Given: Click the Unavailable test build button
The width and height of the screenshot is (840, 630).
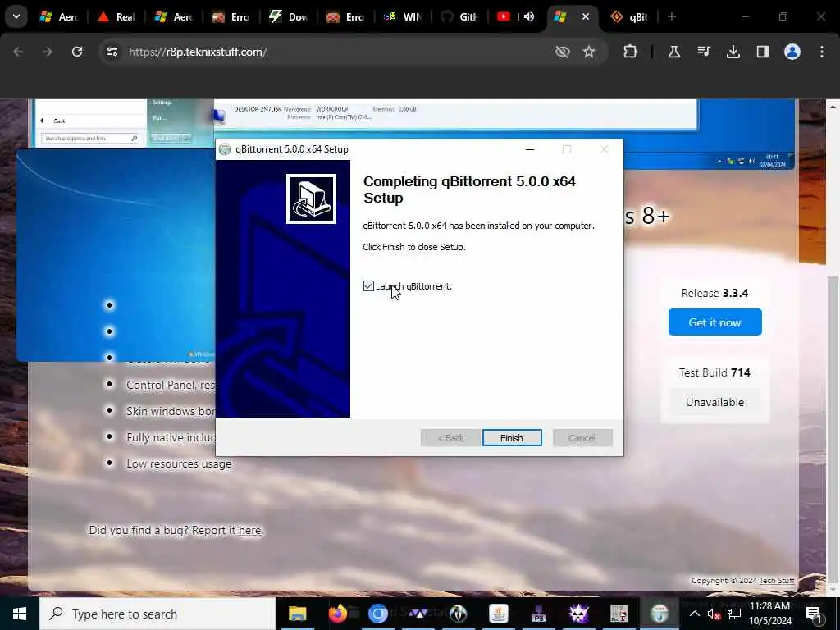Looking at the screenshot, I should [x=714, y=402].
